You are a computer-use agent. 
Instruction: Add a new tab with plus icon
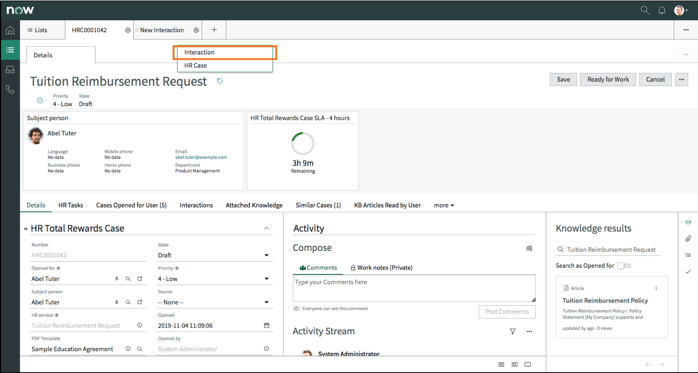214,30
